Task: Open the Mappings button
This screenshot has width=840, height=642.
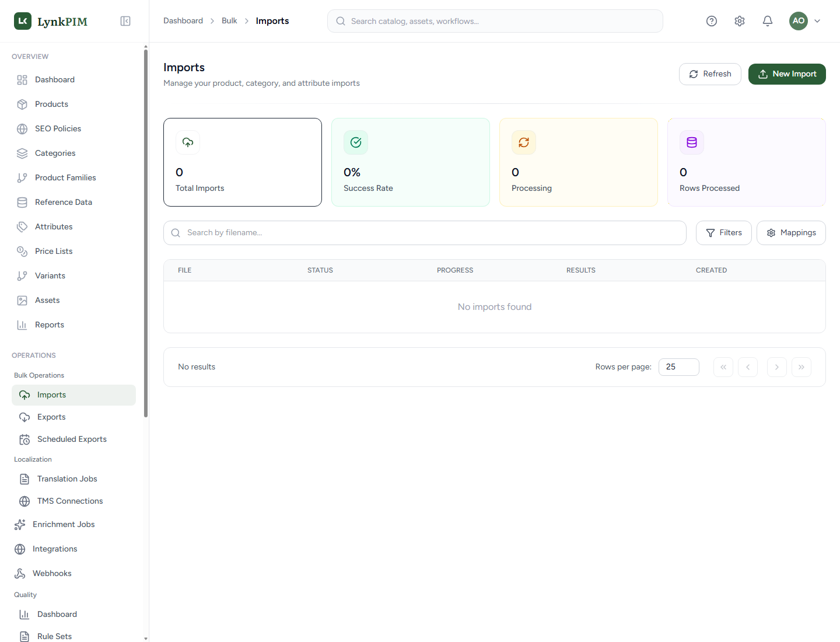Action: (791, 233)
